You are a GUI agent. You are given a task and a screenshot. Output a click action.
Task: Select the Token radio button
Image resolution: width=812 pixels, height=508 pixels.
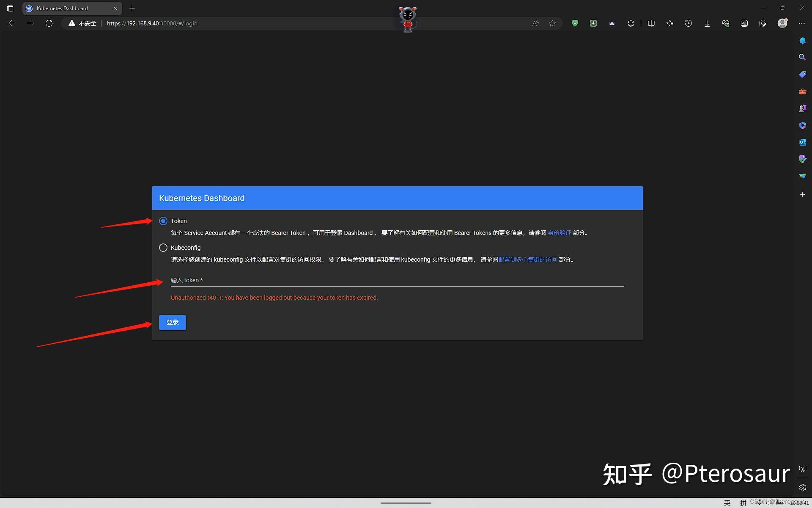163,221
